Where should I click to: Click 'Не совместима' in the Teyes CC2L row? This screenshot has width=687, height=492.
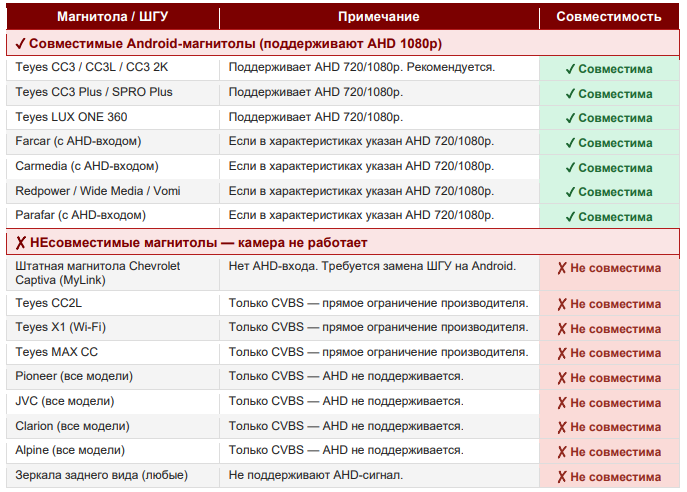[609, 304]
